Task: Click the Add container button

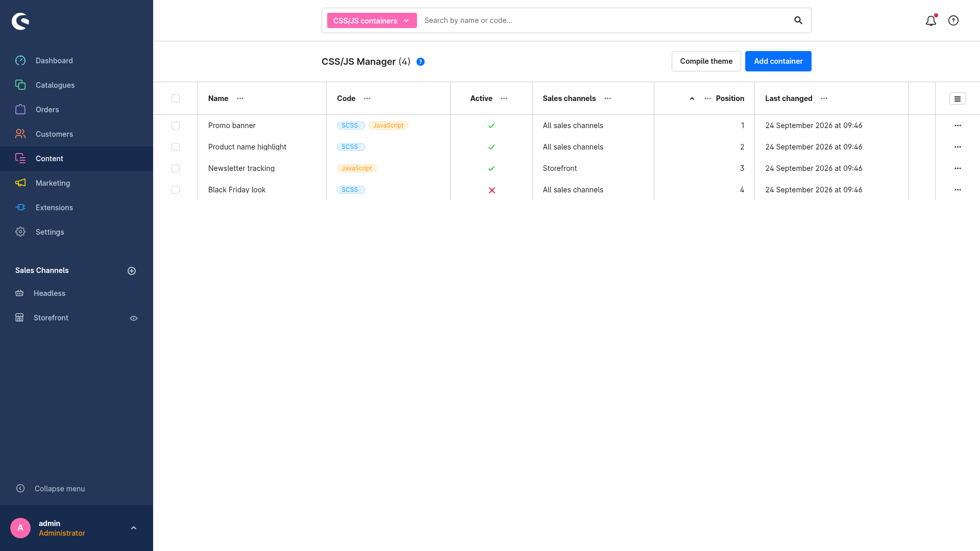Action: tap(778, 61)
